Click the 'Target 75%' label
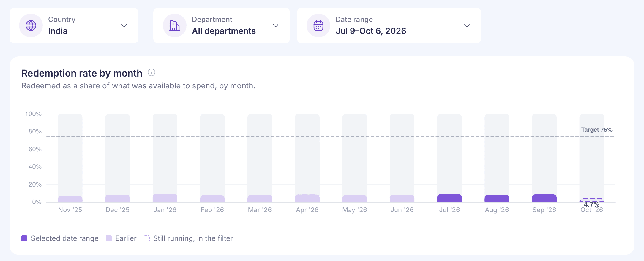Image resolution: width=644 pixels, height=261 pixels. 597,130
